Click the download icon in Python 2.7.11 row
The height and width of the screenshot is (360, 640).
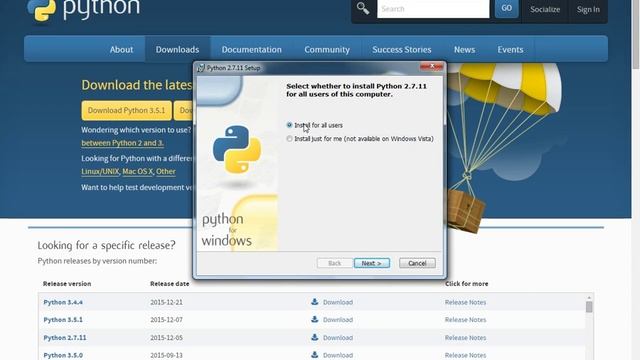click(315, 337)
